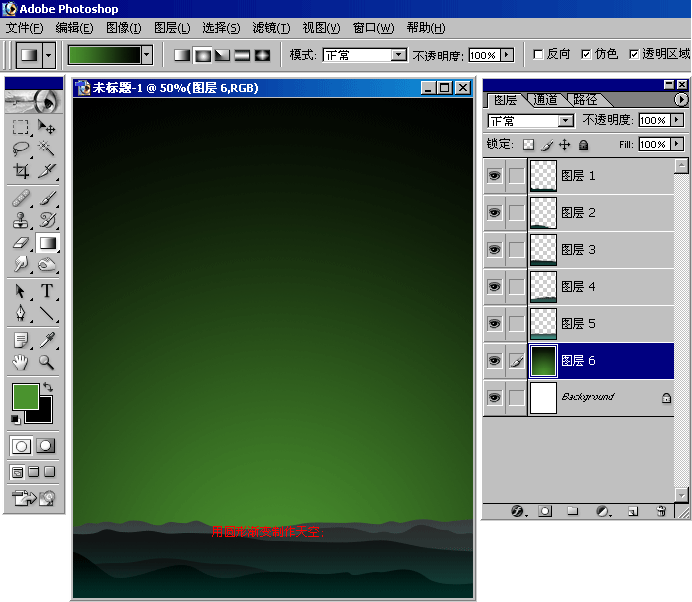Toggle the 透明区域 transparency checkbox

click(634, 54)
